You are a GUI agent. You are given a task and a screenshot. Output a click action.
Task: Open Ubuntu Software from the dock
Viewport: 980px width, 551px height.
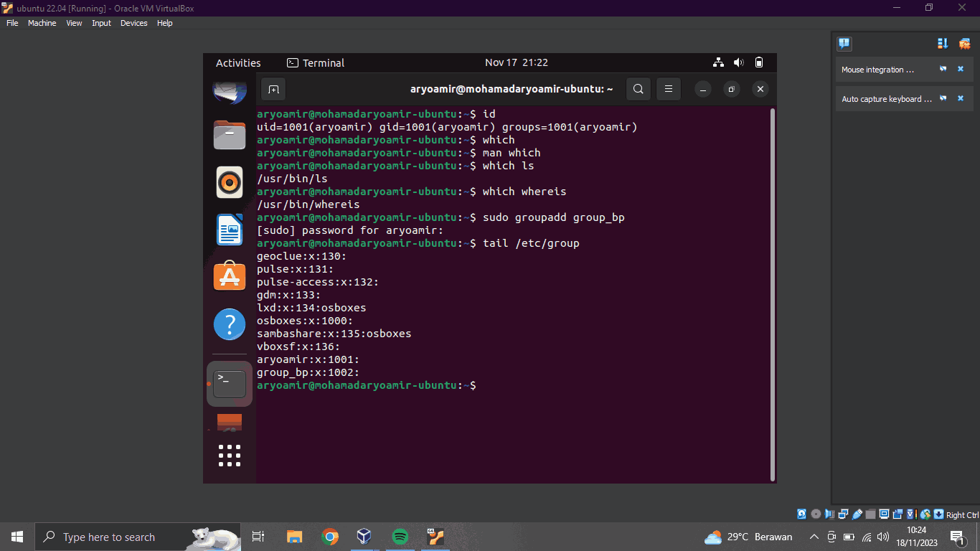coord(230,277)
